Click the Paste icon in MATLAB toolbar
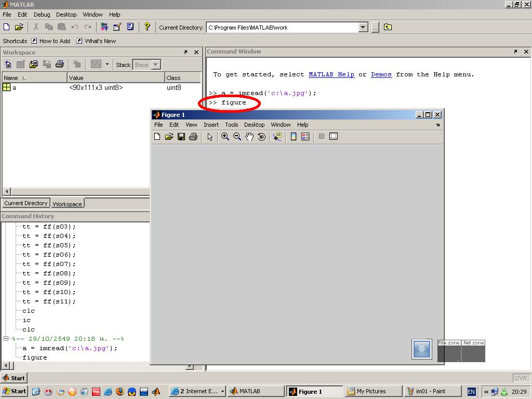The width and height of the screenshot is (532, 399). (62, 27)
